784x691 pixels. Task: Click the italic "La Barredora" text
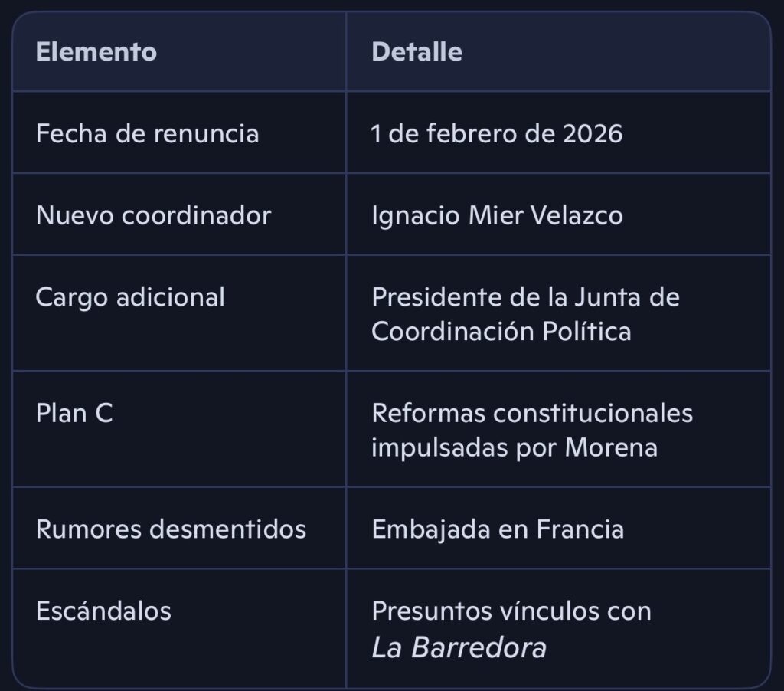pyautogui.click(x=459, y=647)
